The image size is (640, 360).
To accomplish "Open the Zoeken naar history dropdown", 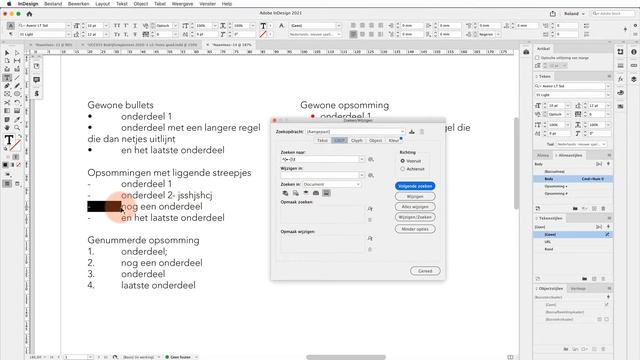I will click(362, 159).
